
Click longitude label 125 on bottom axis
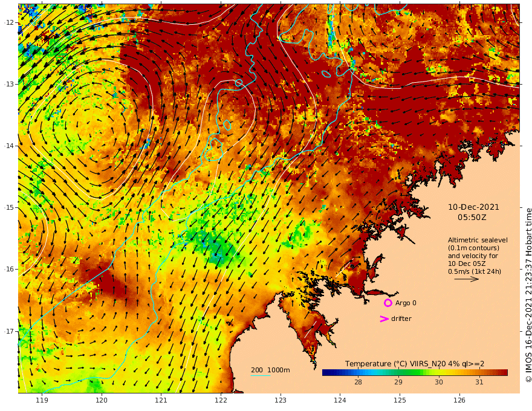(x=400, y=400)
